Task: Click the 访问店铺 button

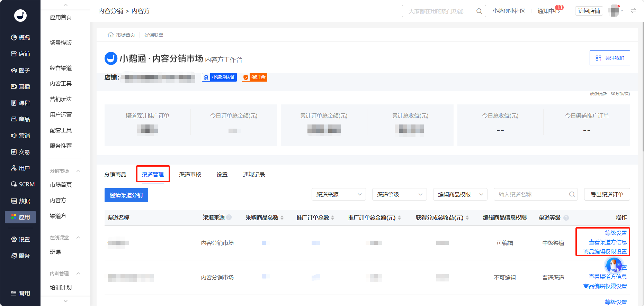Action: tap(589, 11)
